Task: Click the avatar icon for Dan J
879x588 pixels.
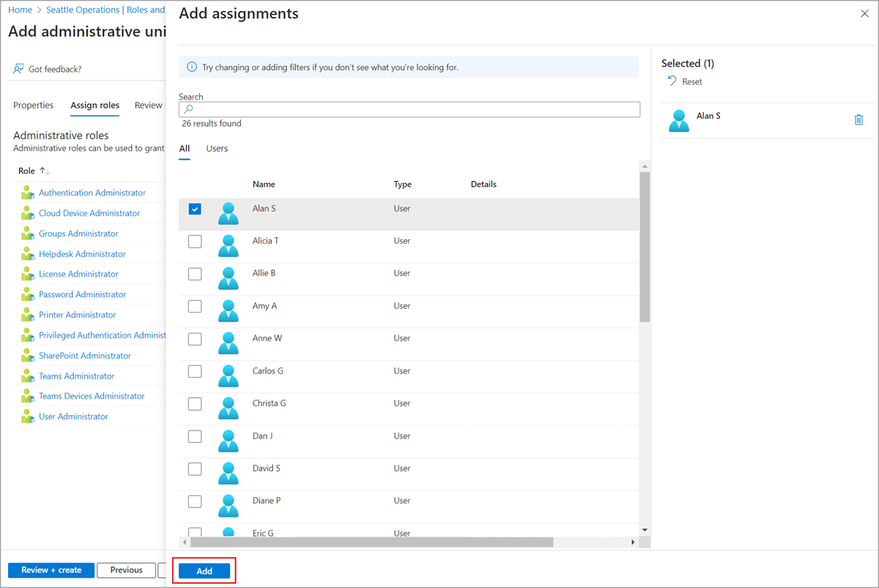Action: pyautogui.click(x=229, y=442)
